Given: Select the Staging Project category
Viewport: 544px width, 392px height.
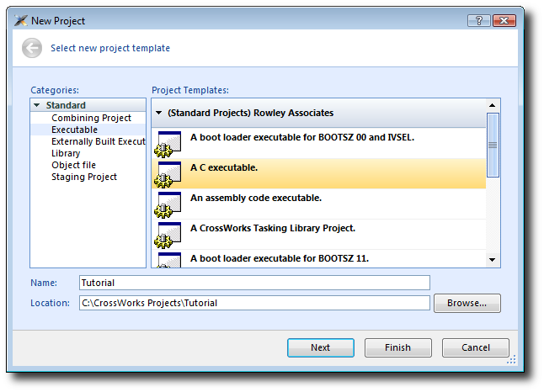Looking at the screenshot, I should click(x=84, y=177).
